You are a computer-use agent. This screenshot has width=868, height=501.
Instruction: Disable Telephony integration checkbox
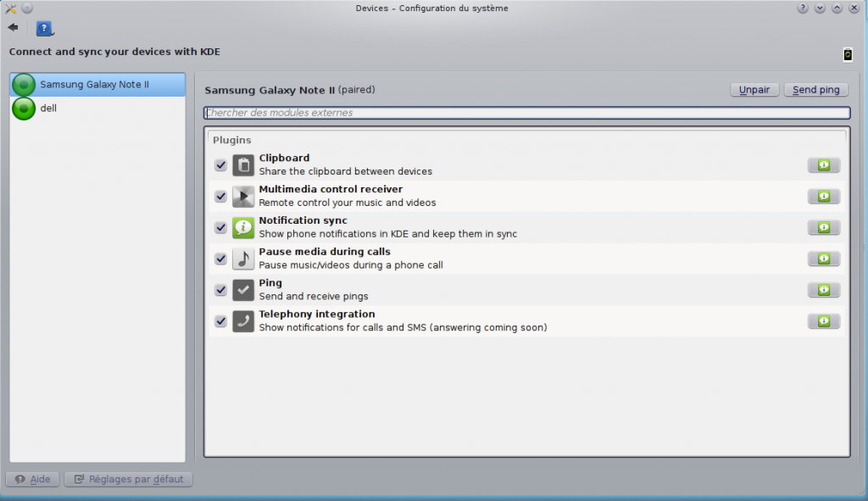pyautogui.click(x=221, y=321)
